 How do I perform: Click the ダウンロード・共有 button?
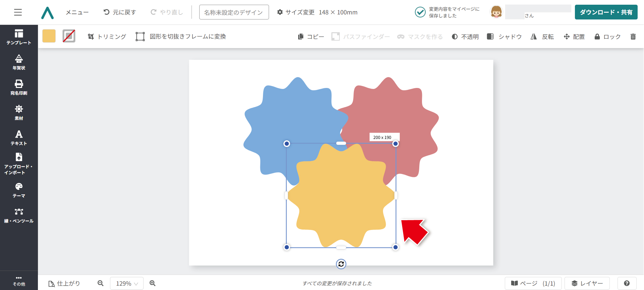tap(606, 12)
